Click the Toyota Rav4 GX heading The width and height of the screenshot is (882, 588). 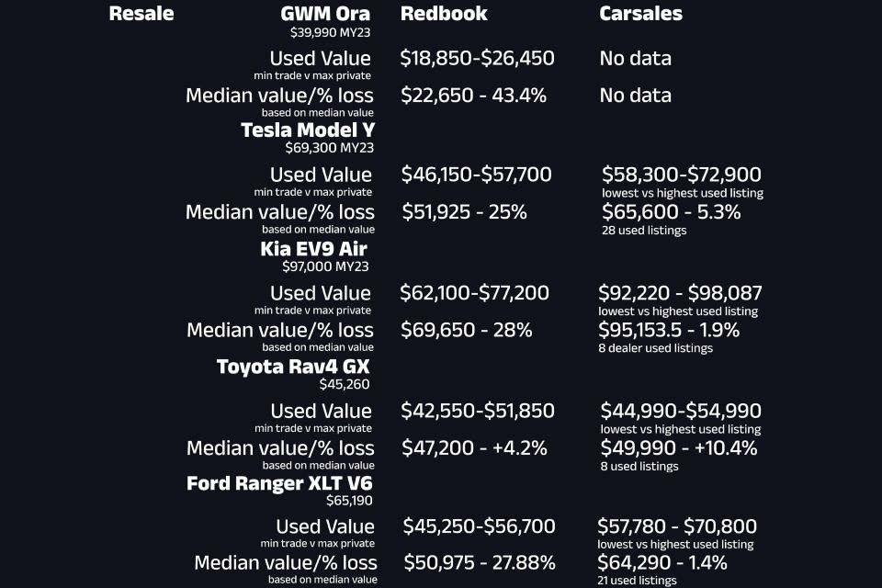pyautogui.click(x=293, y=367)
